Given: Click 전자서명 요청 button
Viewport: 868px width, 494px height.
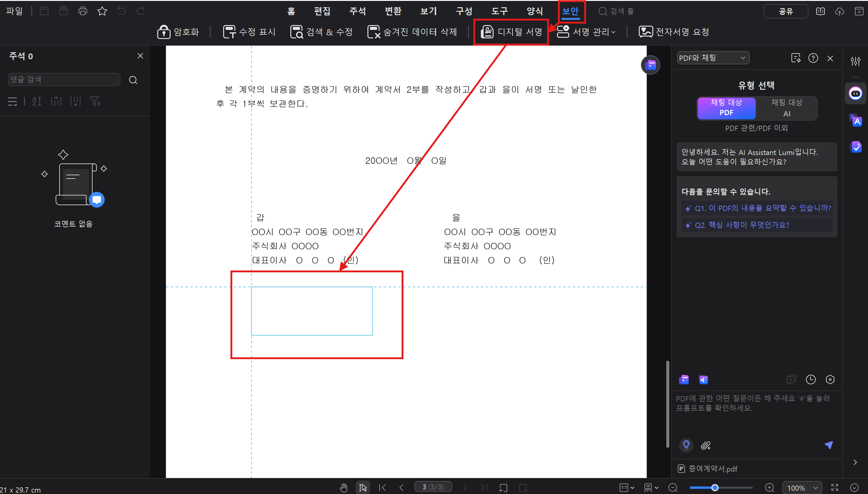Looking at the screenshot, I should (x=674, y=32).
